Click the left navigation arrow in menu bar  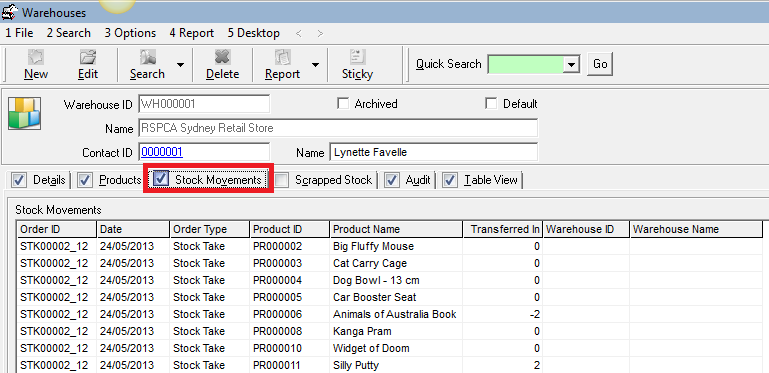(x=299, y=33)
